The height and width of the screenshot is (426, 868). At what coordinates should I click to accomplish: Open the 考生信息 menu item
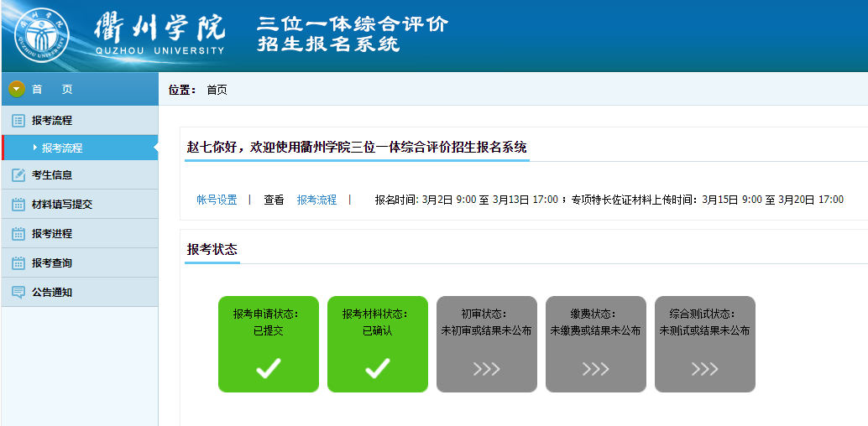(x=52, y=175)
